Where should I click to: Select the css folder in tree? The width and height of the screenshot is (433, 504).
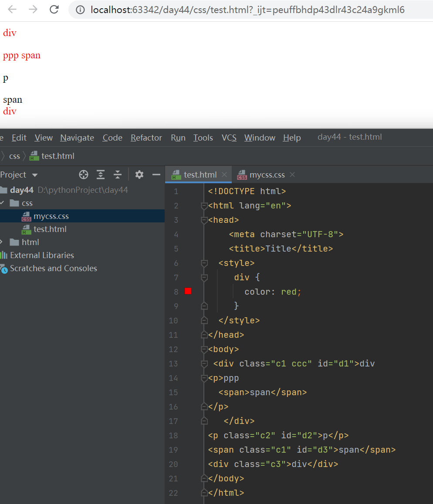(27, 203)
